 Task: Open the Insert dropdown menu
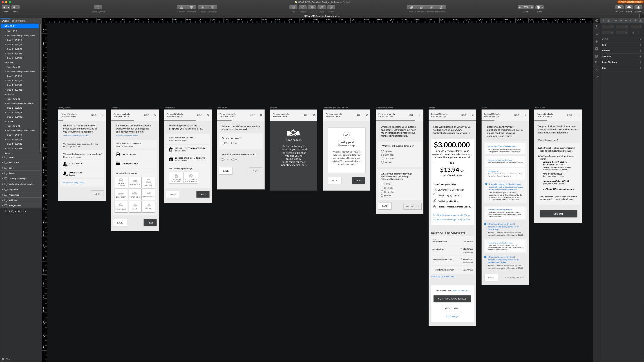6,7
